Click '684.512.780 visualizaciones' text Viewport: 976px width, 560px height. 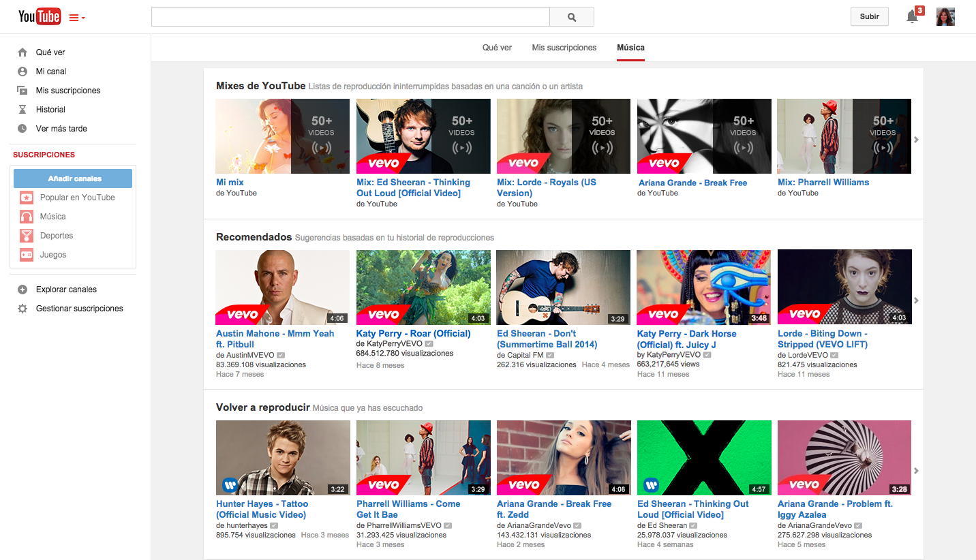coord(405,354)
